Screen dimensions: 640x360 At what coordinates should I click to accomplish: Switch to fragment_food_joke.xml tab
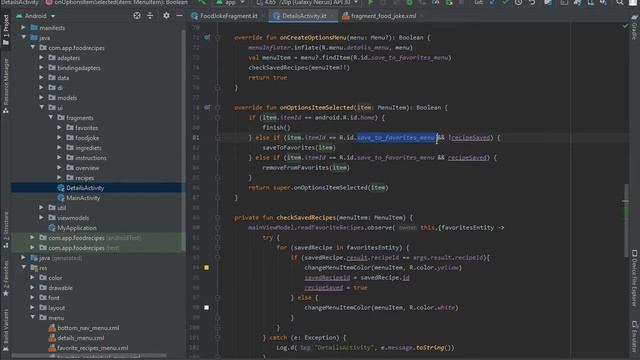click(x=383, y=16)
